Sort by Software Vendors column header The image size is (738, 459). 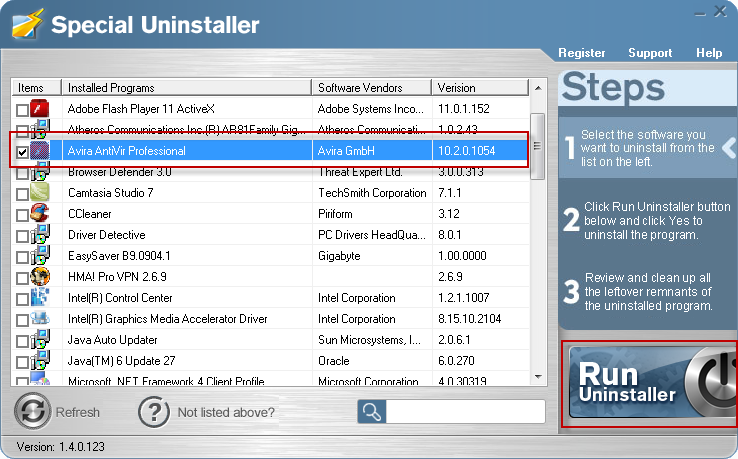[x=371, y=88]
